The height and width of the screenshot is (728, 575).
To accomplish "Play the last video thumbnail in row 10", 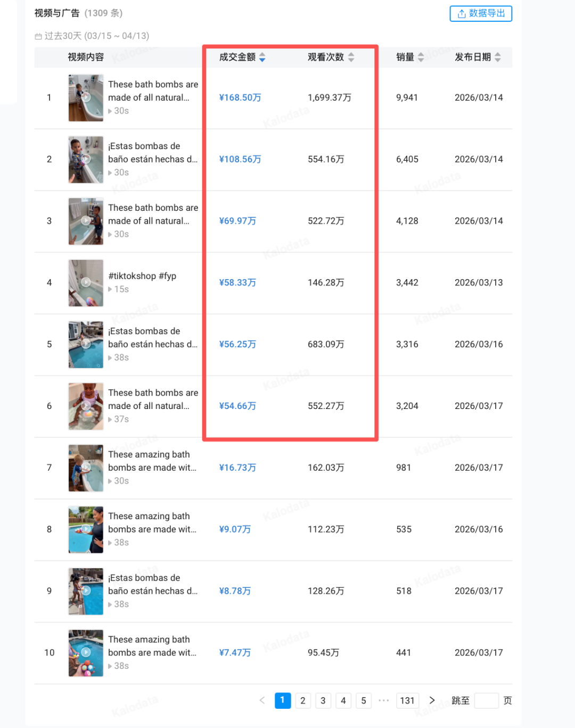I will (86, 652).
